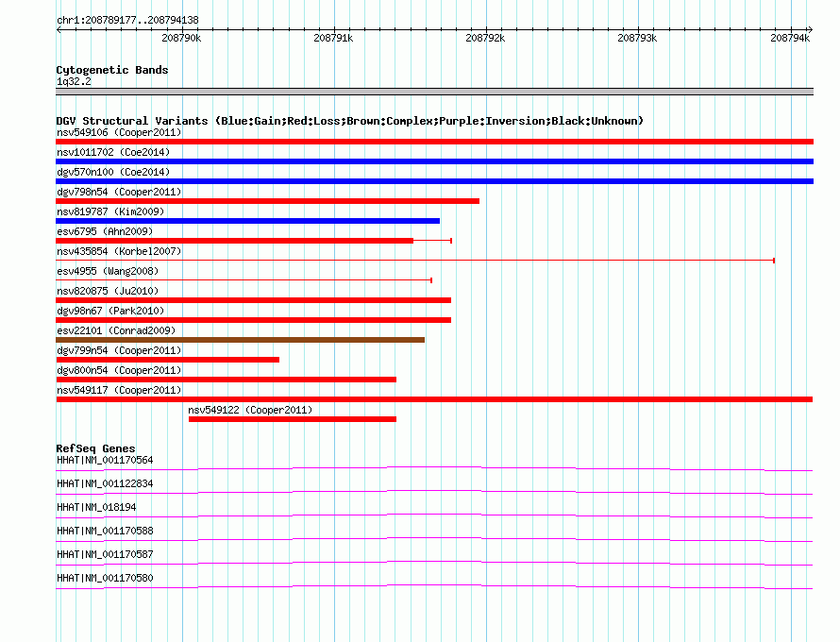
Task: Click the nsv549122 (Cooper2011) label
Action: (250, 410)
